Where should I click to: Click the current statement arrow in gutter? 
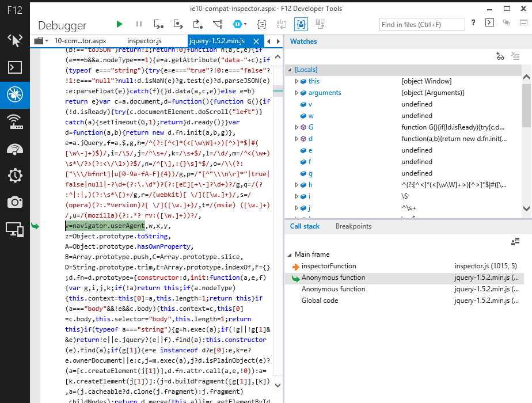tap(35, 226)
